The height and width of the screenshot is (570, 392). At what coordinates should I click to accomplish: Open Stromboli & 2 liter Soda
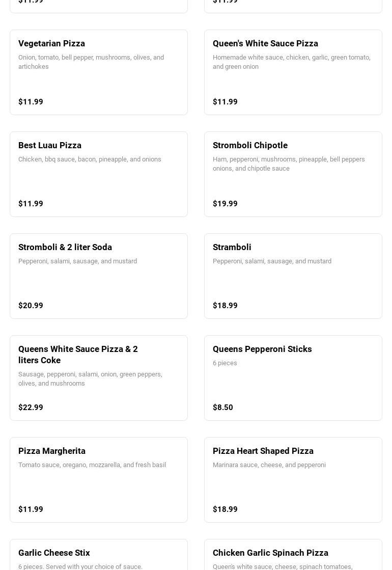[x=99, y=276]
